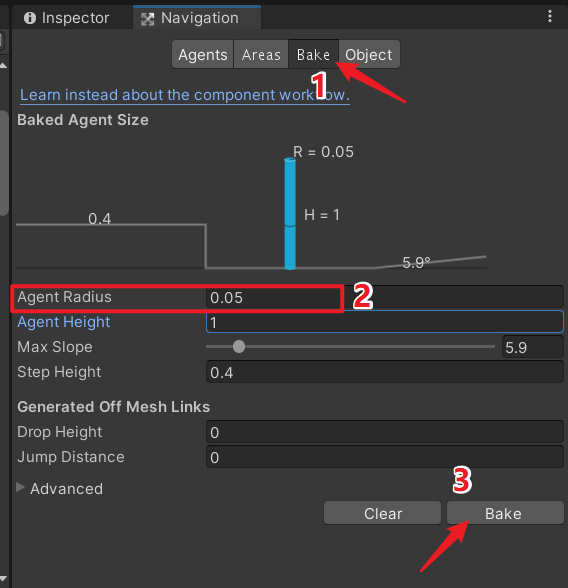Switch to the Bake section

click(313, 55)
